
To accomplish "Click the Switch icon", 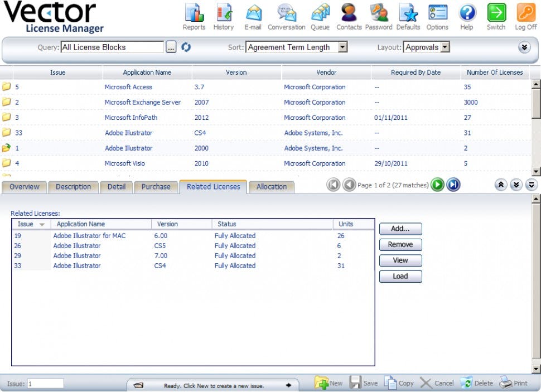I will 496,14.
